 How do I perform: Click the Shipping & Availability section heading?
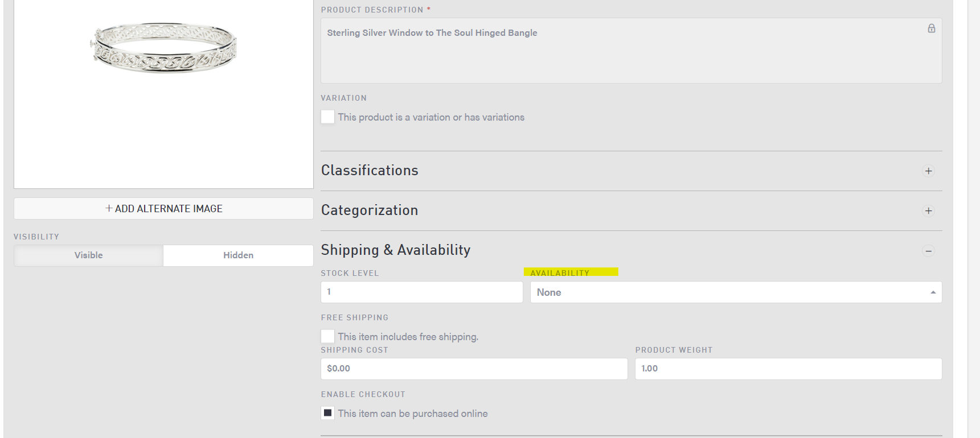pyautogui.click(x=395, y=250)
